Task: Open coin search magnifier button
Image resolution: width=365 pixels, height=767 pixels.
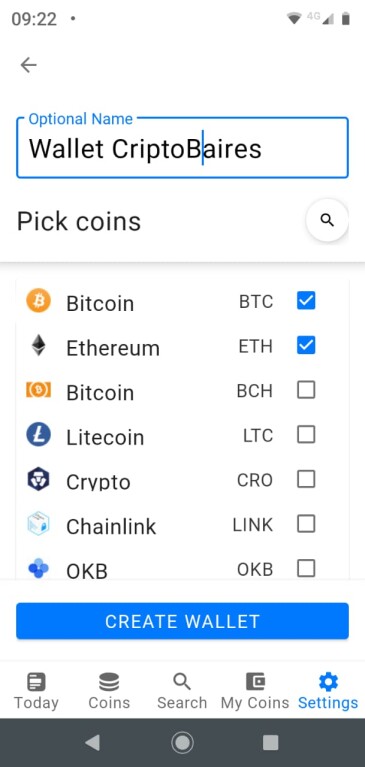Action: click(x=327, y=220)
